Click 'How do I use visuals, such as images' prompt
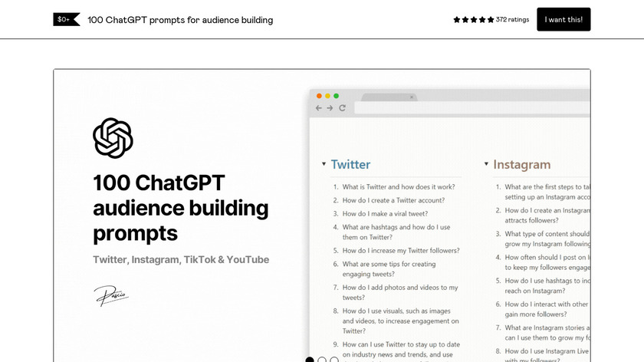644x362 pixels. 400,321
